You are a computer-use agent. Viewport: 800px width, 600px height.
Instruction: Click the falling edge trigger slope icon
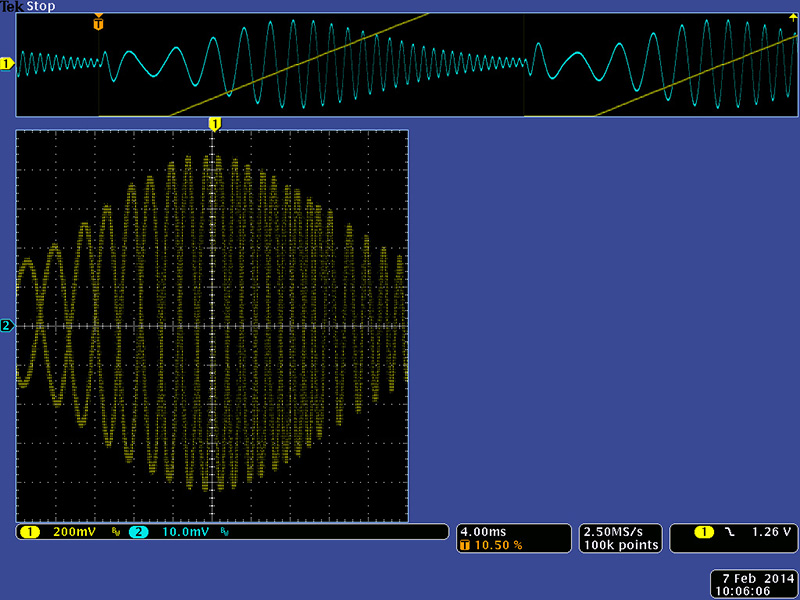point(729,532)
